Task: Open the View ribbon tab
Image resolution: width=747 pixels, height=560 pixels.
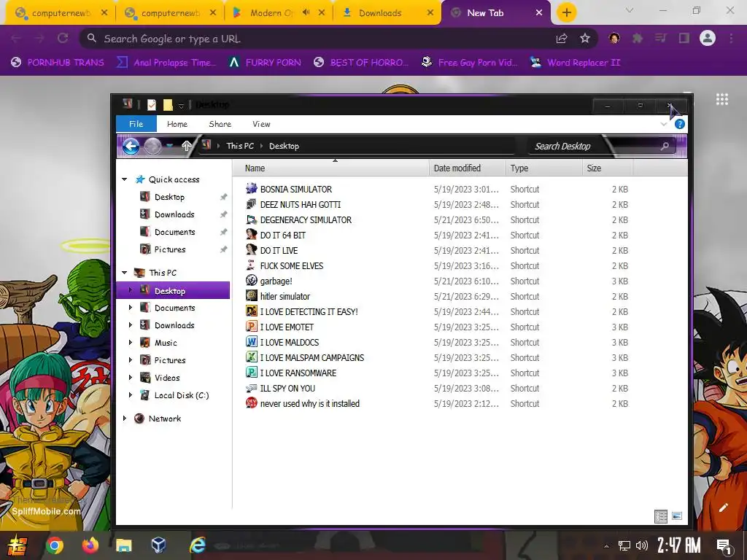Action: click(x=261, y=124)
